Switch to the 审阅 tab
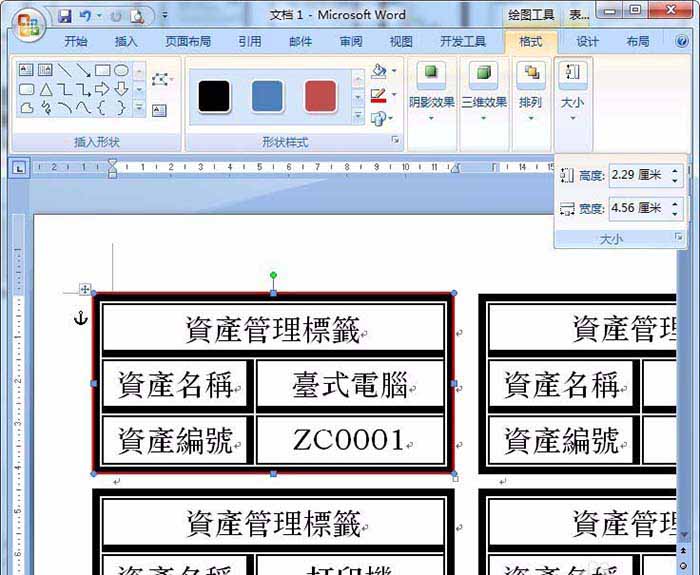700x575 pixels. 351,42
